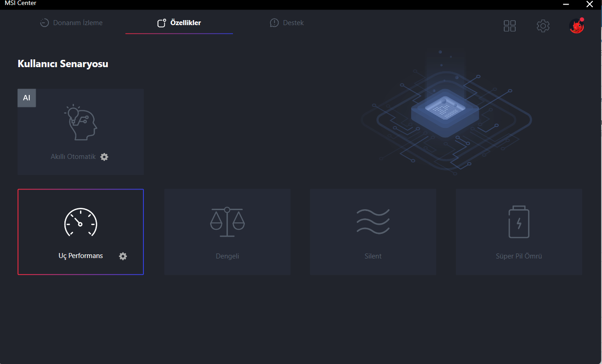Switch to the Özellikler tab
This screenshot has width=602, height=364.
pos(179,23)
